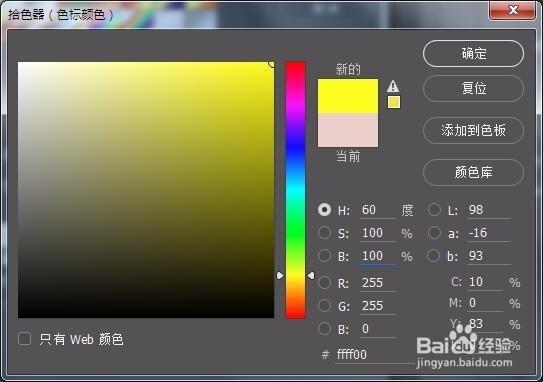Click the H field showing 60

tap(378, 210)
